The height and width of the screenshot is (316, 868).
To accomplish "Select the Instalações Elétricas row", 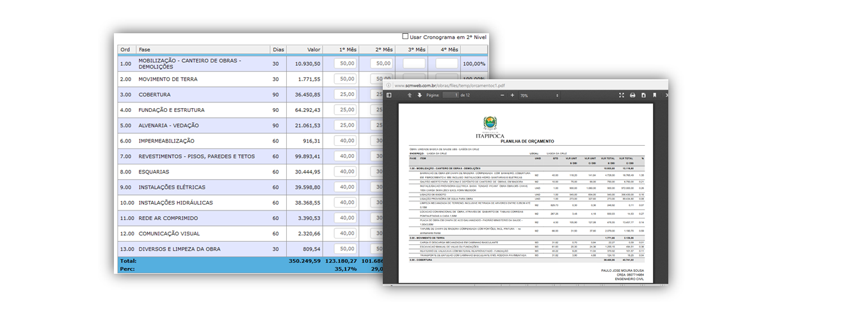I will pos(172,187).
